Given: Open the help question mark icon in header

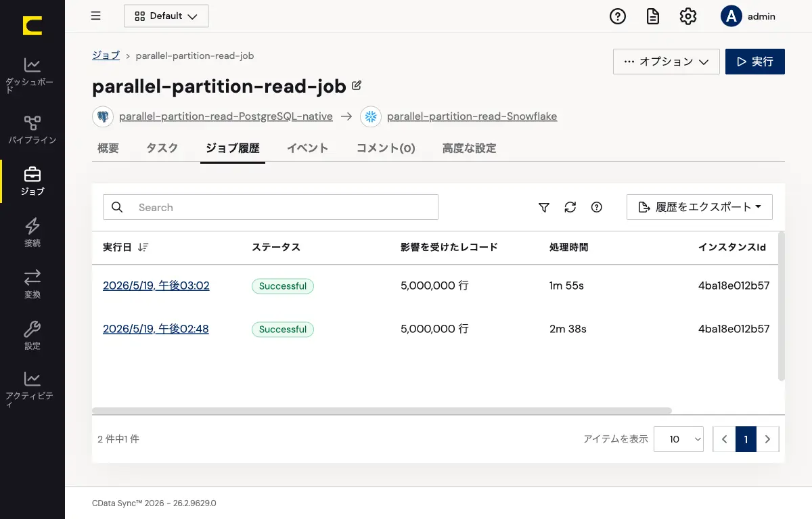Looking at the screenshot, I should point(618,16).
